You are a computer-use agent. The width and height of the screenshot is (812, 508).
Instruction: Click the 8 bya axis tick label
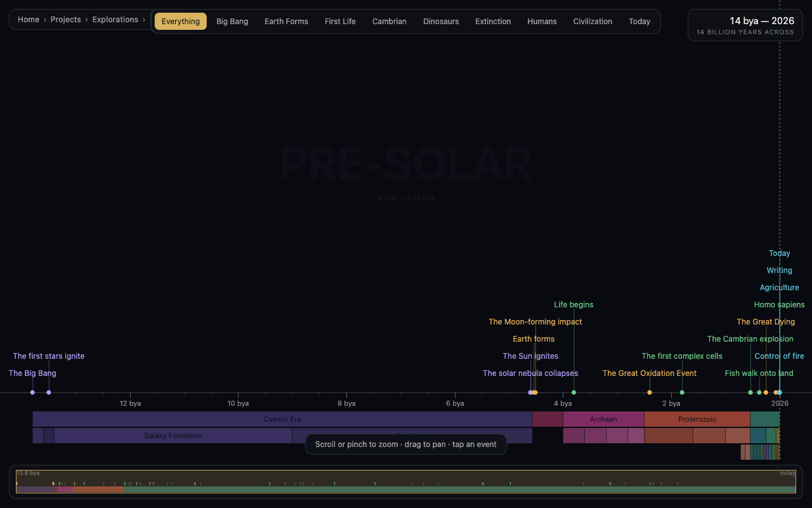346,403
